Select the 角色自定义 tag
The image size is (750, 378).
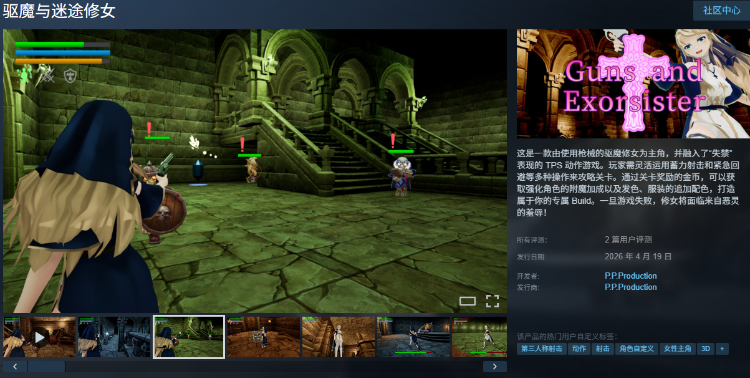click(636, 349)
